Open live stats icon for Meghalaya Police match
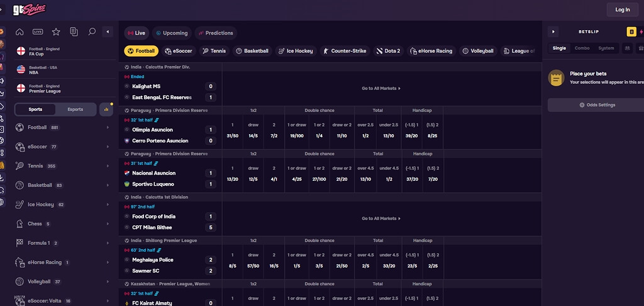 pyautogui.click(x=159, y=250)
